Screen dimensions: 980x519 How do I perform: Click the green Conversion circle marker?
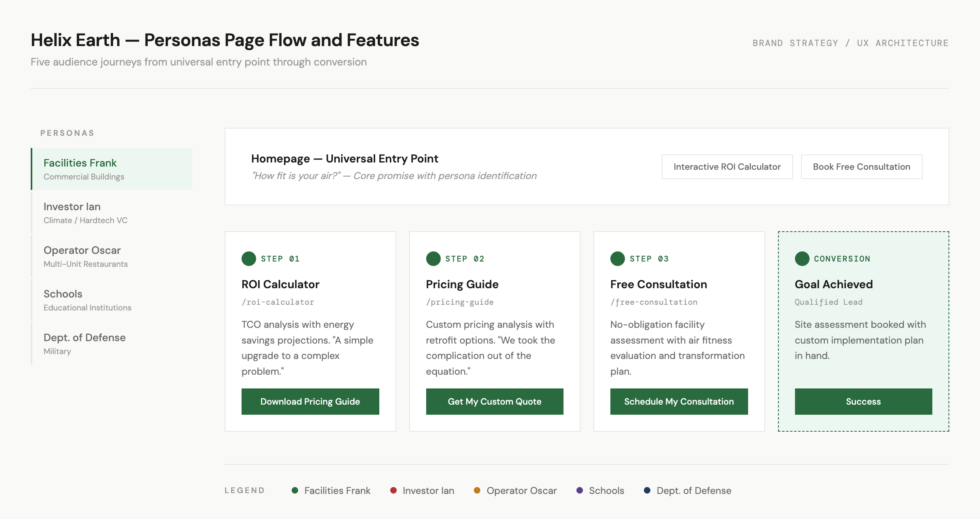[x=802, y=259]
